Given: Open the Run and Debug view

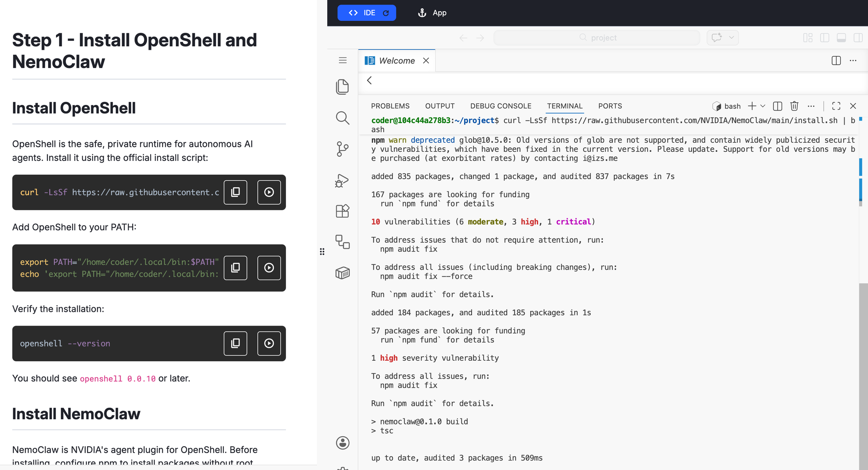Looking at the screenshot, I should click(342, 180).
